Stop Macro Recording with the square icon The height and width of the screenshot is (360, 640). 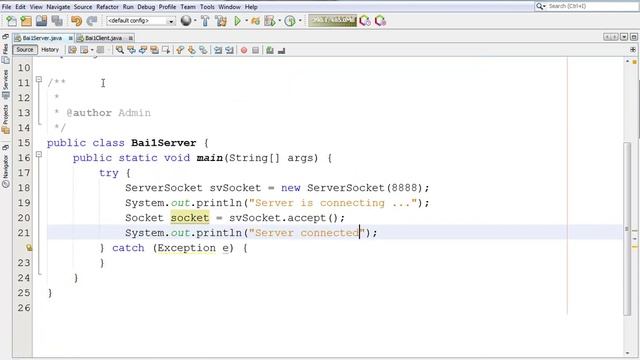point(256,50)
